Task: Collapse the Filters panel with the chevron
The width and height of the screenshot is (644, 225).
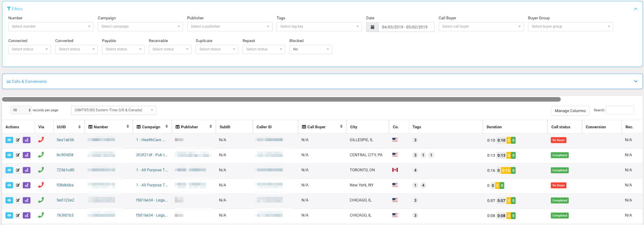Action: (x=636, y=9)
